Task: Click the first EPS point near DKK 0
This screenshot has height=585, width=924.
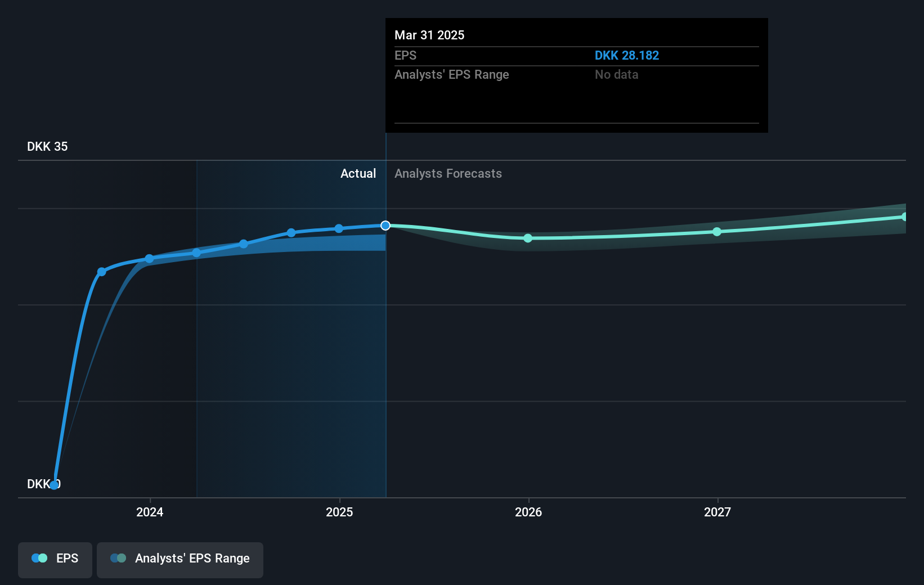Action: tap(54, 485)
